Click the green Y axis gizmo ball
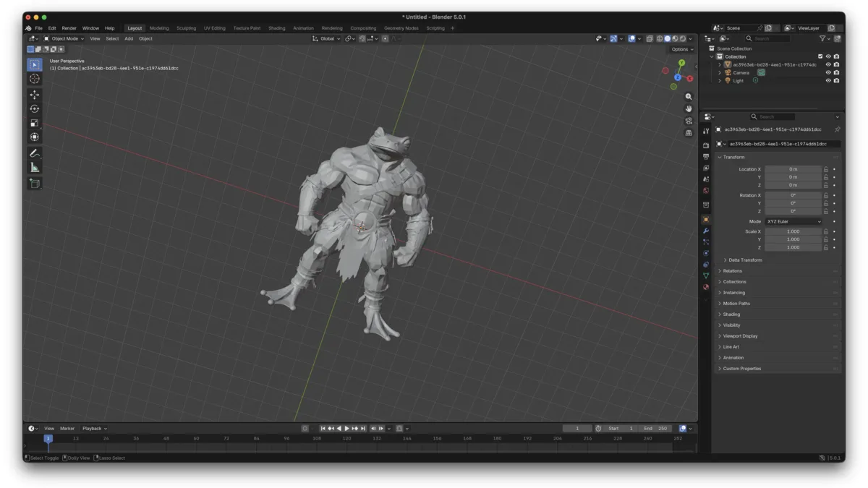 coord(681,63)
